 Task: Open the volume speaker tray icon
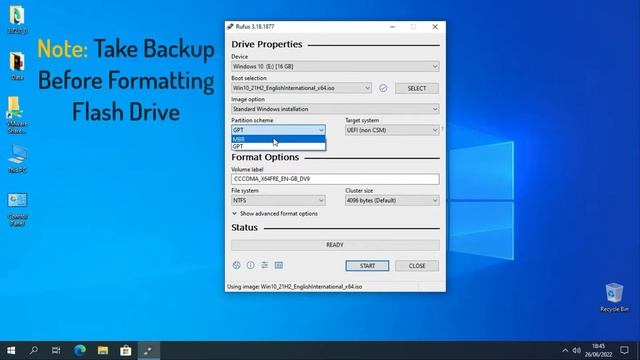click(x=576, y=350)
